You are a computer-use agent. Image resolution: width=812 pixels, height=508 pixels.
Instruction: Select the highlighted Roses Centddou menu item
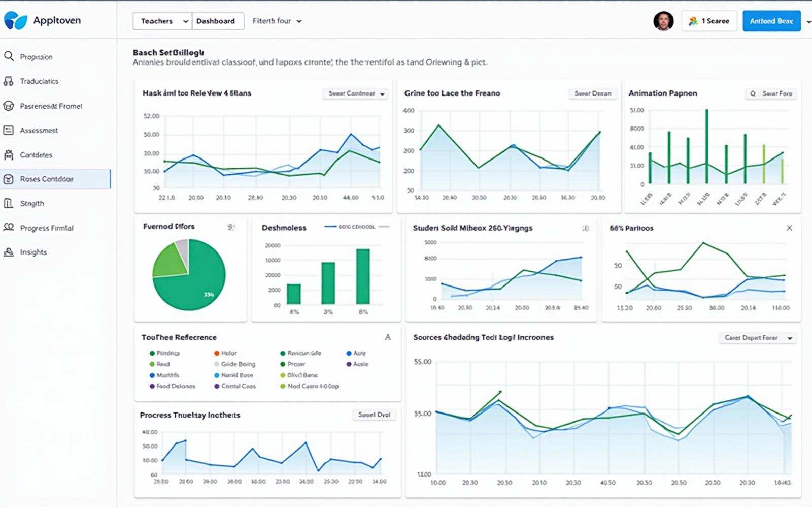point(46,179)
